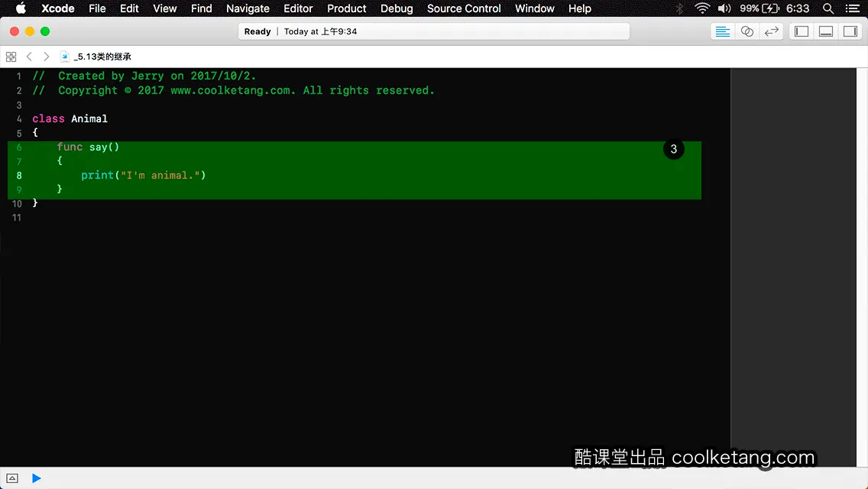Open Notification Center list icon
Screen dimensions: 868x489
click(x=853, y=8)
